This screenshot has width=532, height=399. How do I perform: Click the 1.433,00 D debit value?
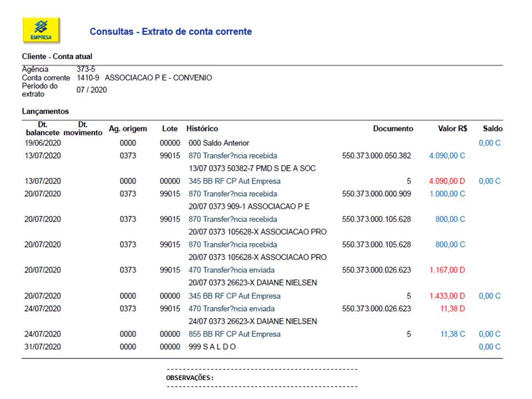(x=447, y=296)
